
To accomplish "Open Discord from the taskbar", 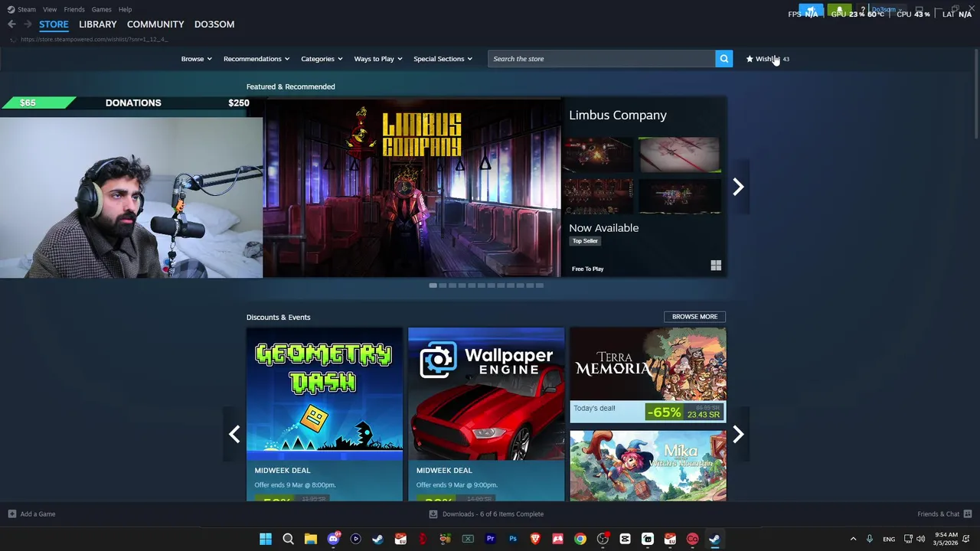I will (x=333, y=539).
